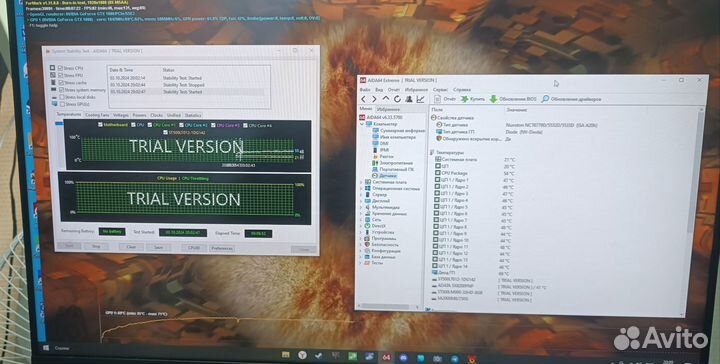The image size is (720, 364).
Task: Select the Портативный ПК tree item
Action: click(393, 169)
